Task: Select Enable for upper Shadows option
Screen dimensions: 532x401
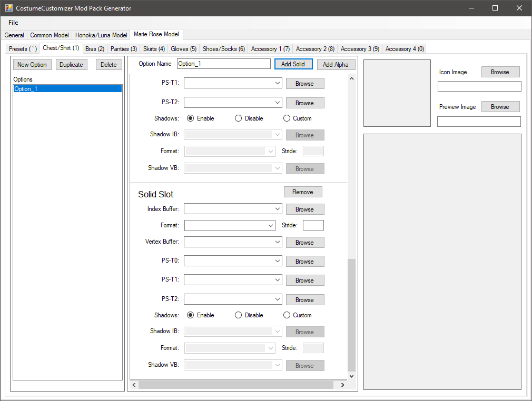Action: [201, 118]
